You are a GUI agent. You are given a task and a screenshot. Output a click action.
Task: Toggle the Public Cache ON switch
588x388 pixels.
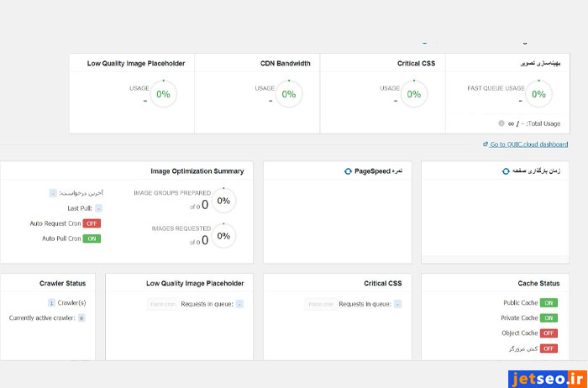[549, 302]
